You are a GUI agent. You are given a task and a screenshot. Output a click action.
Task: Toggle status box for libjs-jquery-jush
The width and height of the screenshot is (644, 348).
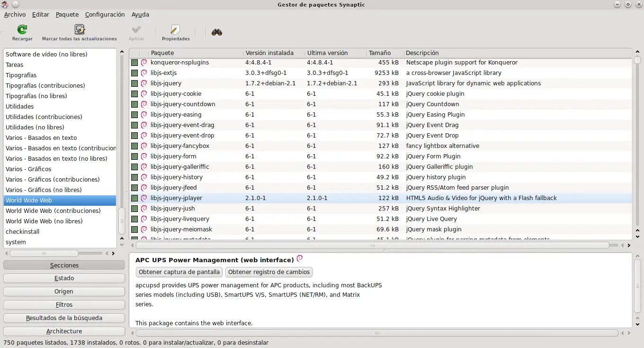134,209
